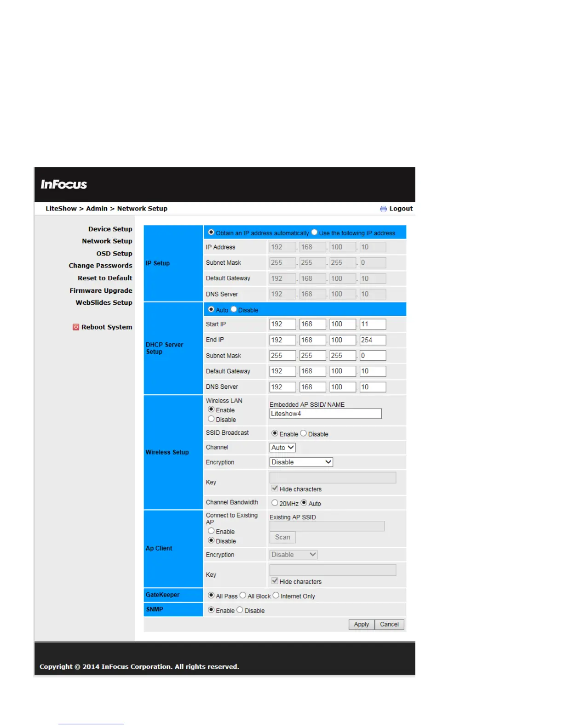Click IP Setup Subnet Mask last octet field
563x728 pixels.
click(x=373, y=263)
